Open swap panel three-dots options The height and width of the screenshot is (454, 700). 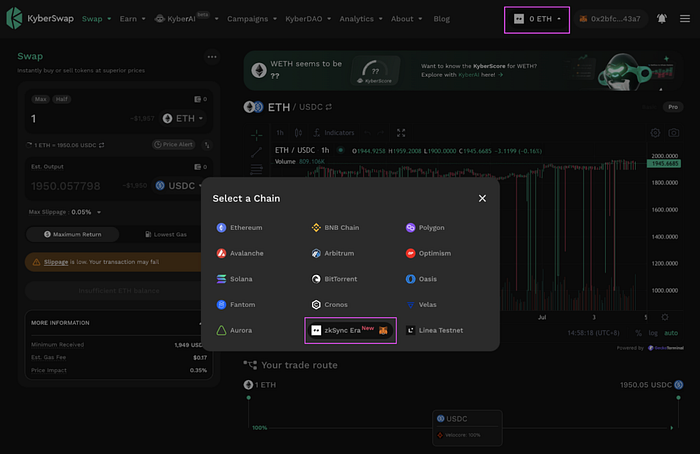click(x=212, y=57)
